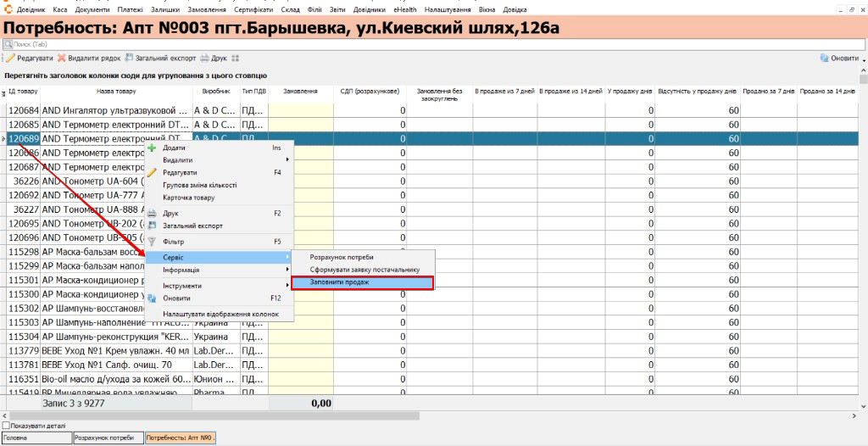Sort by the СДП (розрахункове) column header

click(x=370, y=91)
